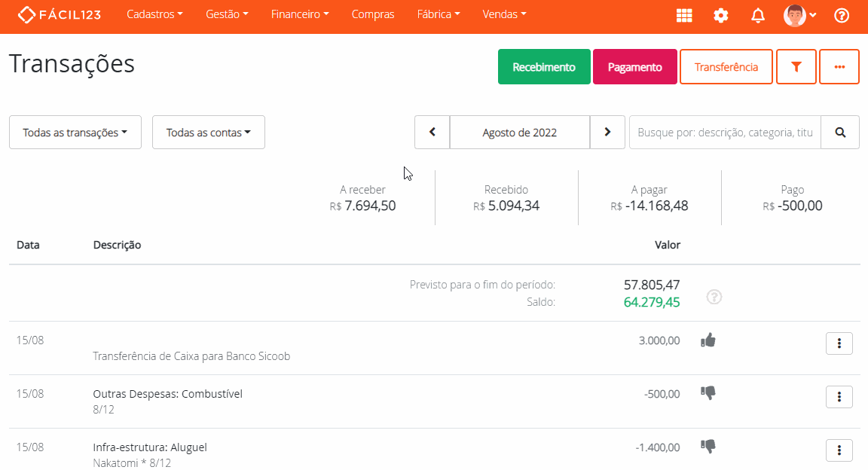Toggle thumbs-up status on 3.000,00 transfer

click(708, 340)
